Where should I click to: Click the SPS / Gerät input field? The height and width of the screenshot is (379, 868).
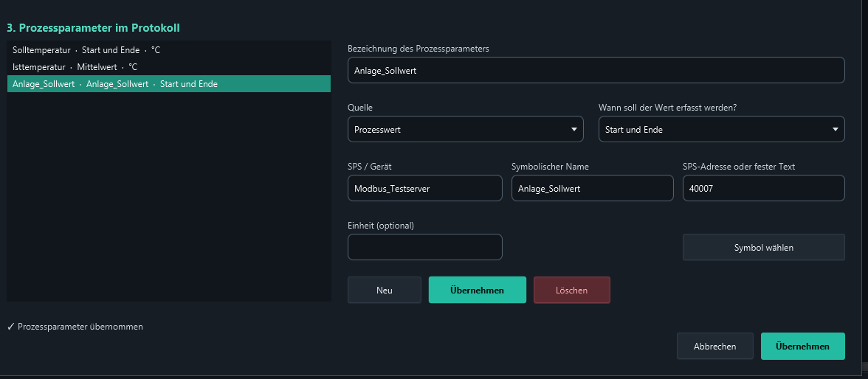(x=424, y=189)
